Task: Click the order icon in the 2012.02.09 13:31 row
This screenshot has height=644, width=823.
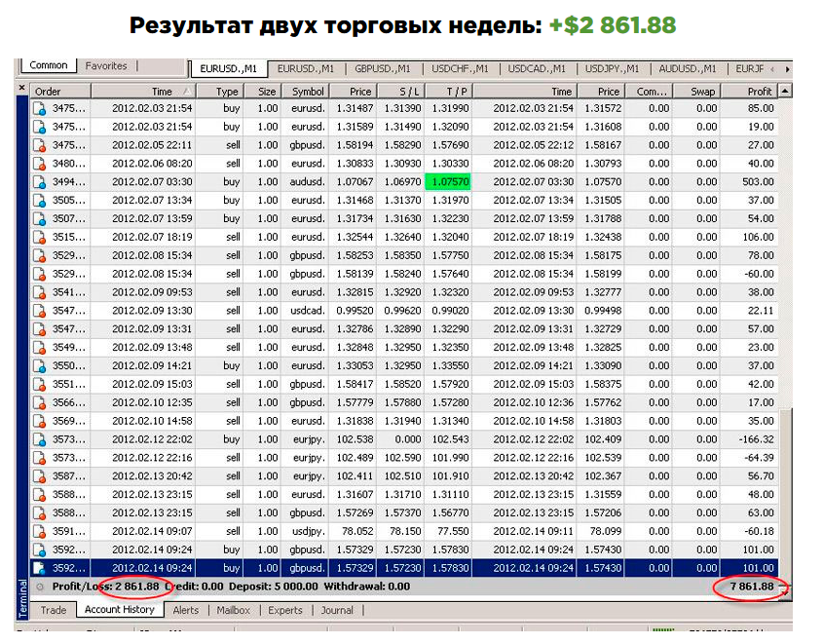Action: tap(39, 329)
